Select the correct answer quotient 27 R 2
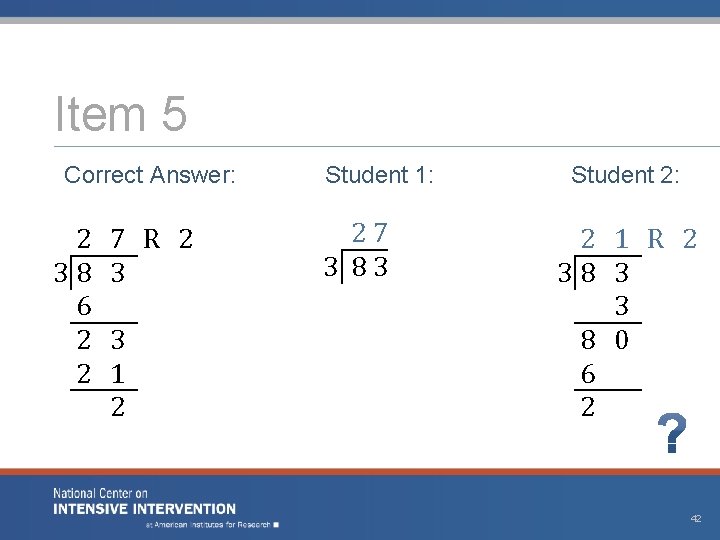Screen dimensions: 720x540 pyautogui.click(x=135, y=240)
